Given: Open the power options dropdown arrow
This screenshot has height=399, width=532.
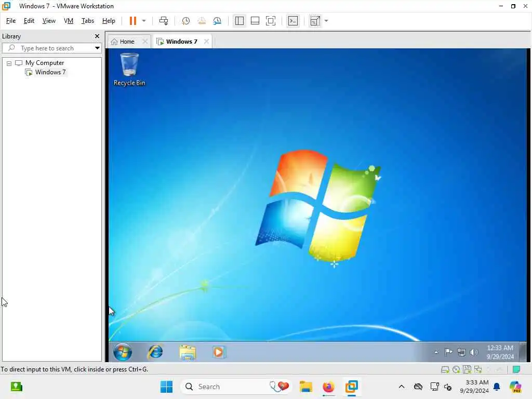Looking at the screenshot, I should coord(144,21).
